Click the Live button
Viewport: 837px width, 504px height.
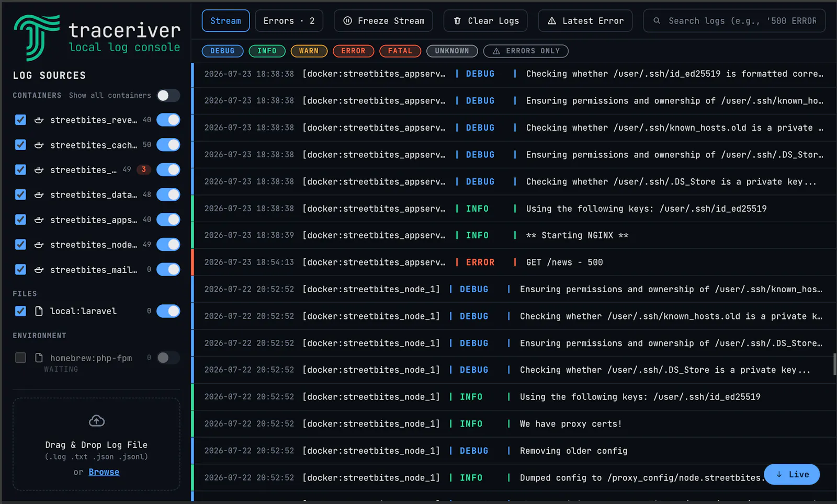point(791,474)
